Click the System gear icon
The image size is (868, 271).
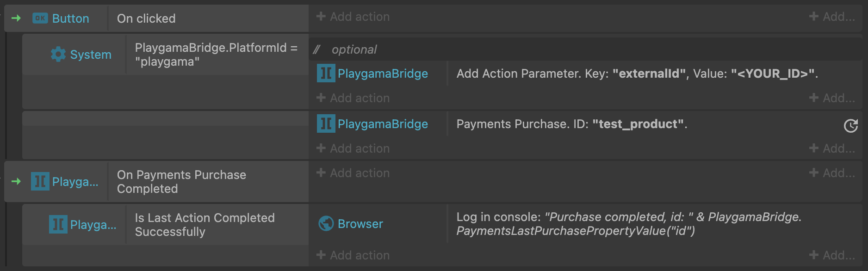click(58, 55)
